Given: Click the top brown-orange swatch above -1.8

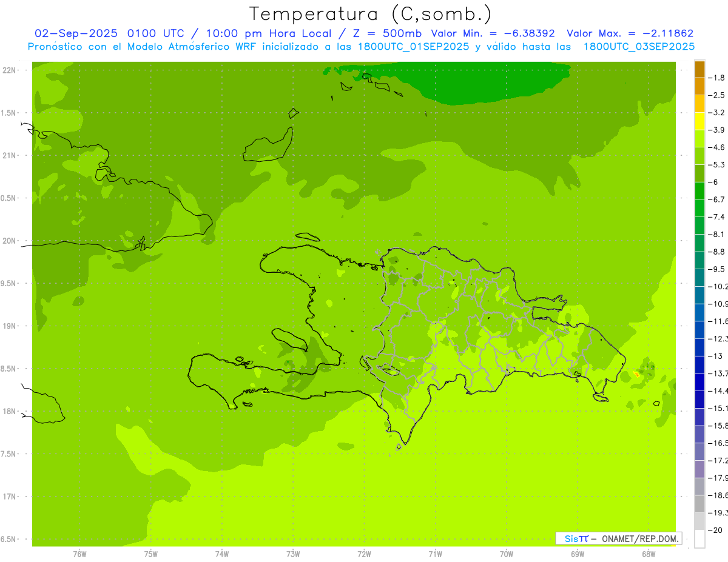Looking at the screenshot, I should coord(699,69).
